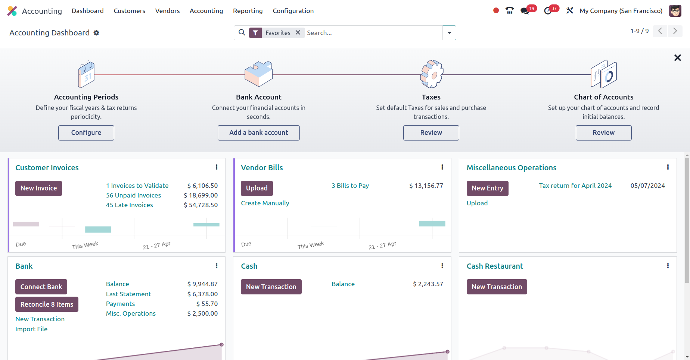The width and height of the screenshot is (690, 360).
Task: Open Customer Invoices card kebab menu
Action: pyautogui.click(x=217, y=167)
